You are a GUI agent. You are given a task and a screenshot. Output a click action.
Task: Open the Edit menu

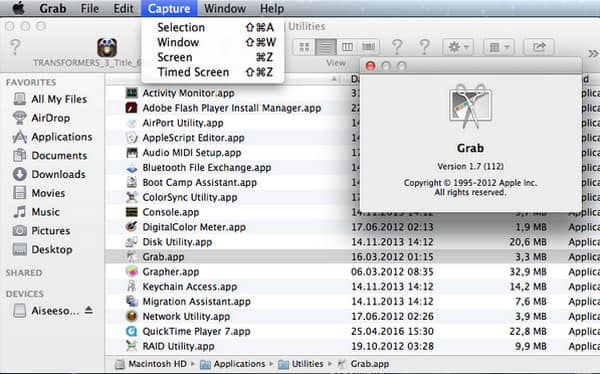(x=123, y=8)
